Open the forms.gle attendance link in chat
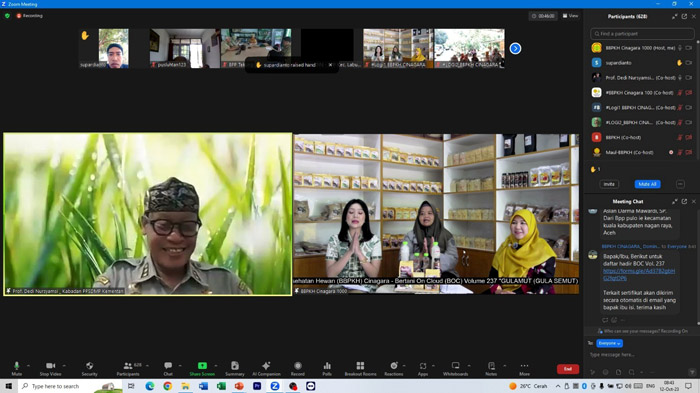The image size is (700, 393). coord(639,274)
